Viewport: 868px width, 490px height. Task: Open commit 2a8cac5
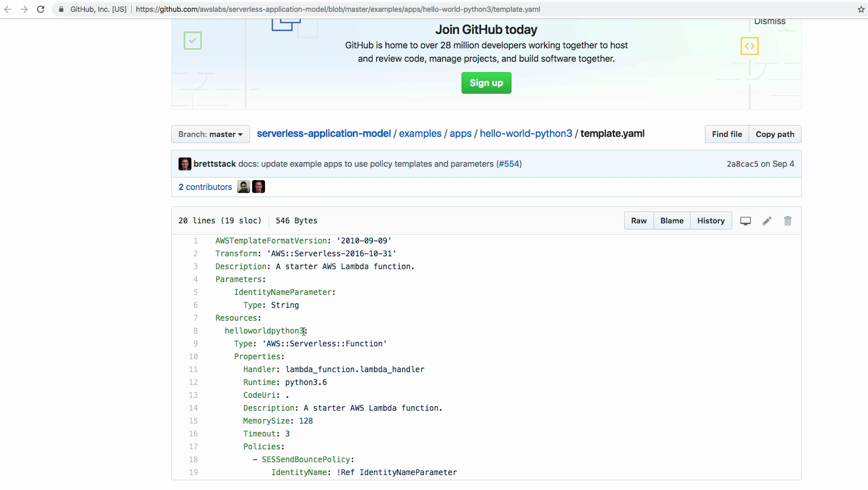click(x=742, y=164)
